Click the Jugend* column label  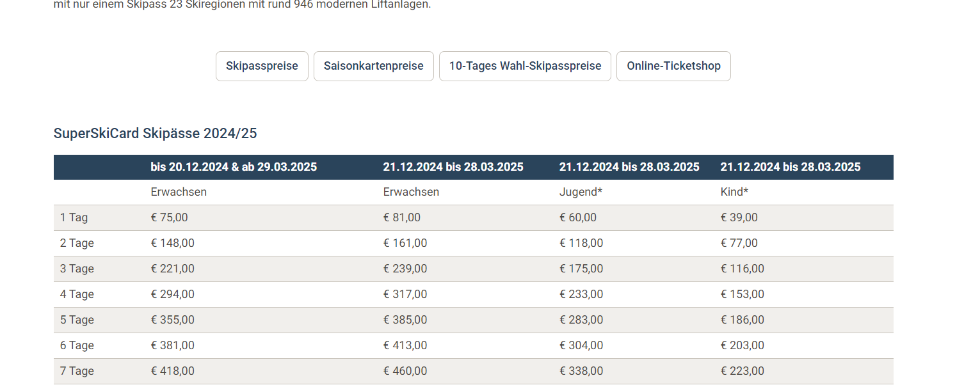coord(581,192)
